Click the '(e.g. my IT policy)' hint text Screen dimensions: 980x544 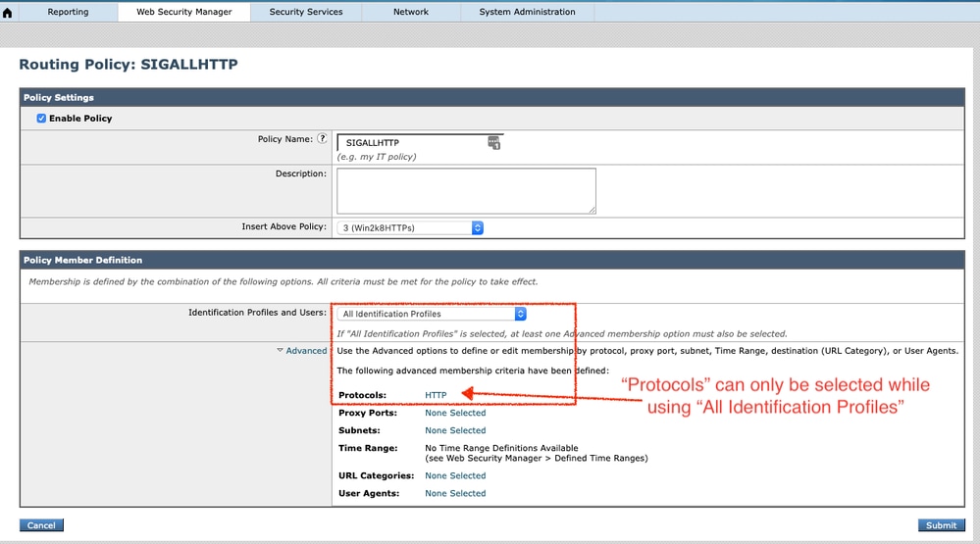pyautogui.click(x=377, y=157)
